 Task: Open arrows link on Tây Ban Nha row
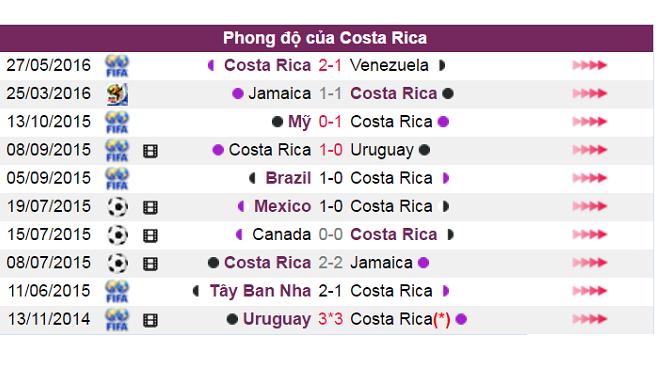point(590,291)
